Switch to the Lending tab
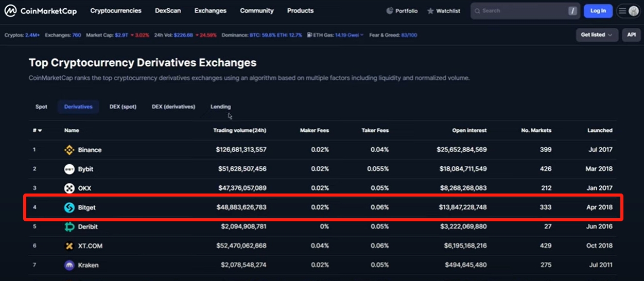 point(221,107)
